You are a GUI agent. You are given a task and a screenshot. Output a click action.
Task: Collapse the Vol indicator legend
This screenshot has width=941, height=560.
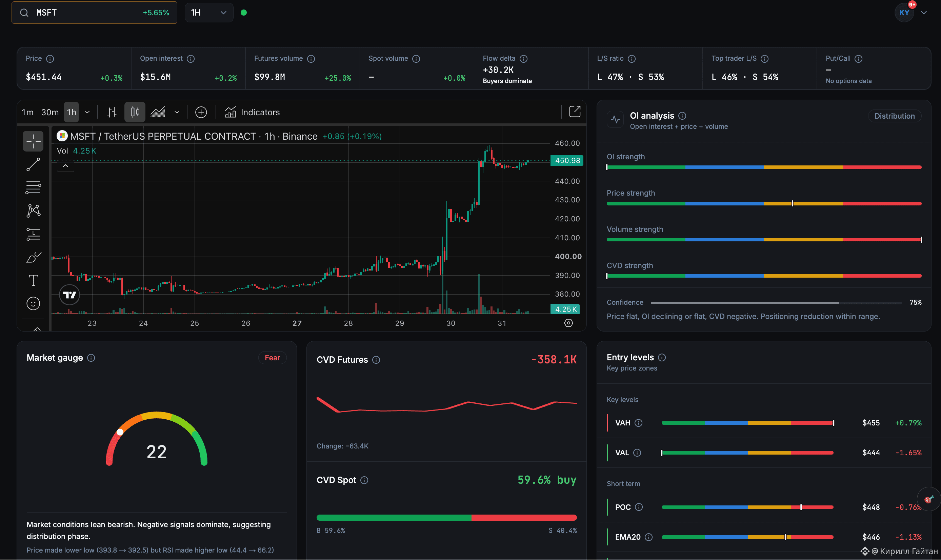pos(65,166)
